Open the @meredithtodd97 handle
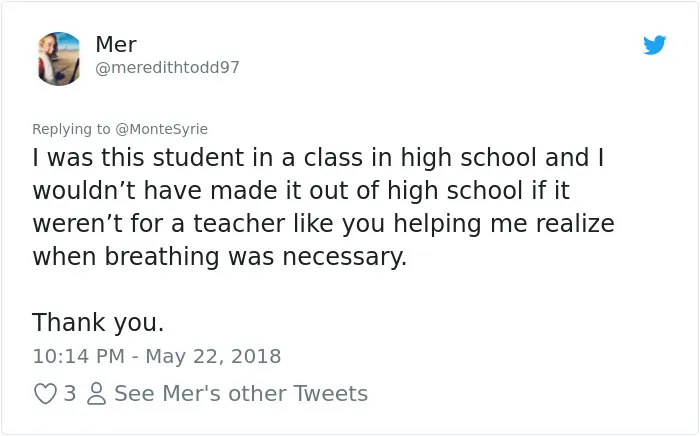The width and height of the screenshot is (700, 436). (x=167, y=67)
